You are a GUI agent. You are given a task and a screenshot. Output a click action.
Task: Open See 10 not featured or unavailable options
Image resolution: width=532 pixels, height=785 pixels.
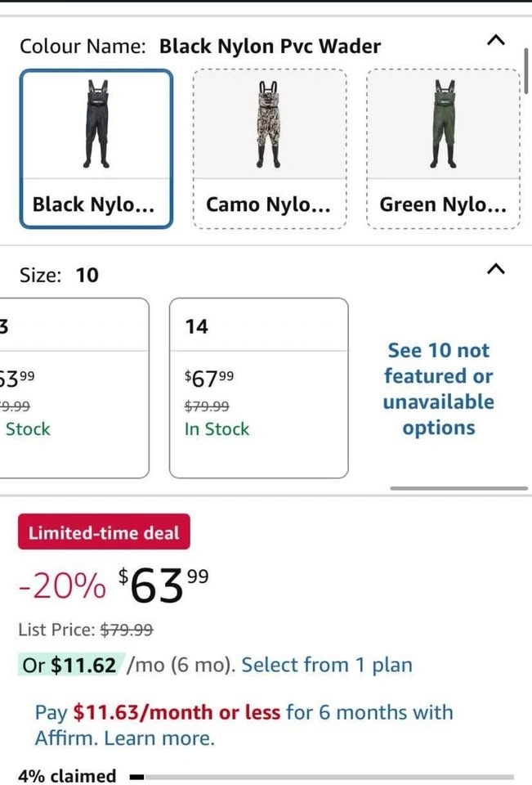(x=440, y=388)
